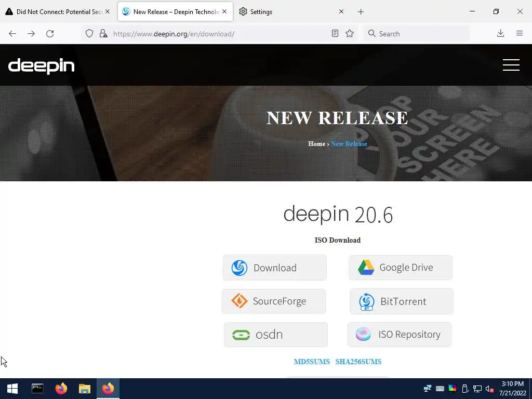The image size is (532, 399).
Task: Click the URL address bar
Action: 220,34
